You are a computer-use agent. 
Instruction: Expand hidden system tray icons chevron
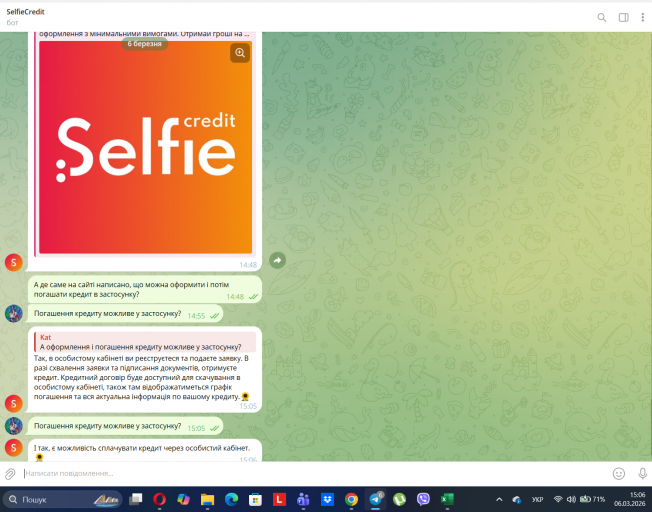coord(499,500)
